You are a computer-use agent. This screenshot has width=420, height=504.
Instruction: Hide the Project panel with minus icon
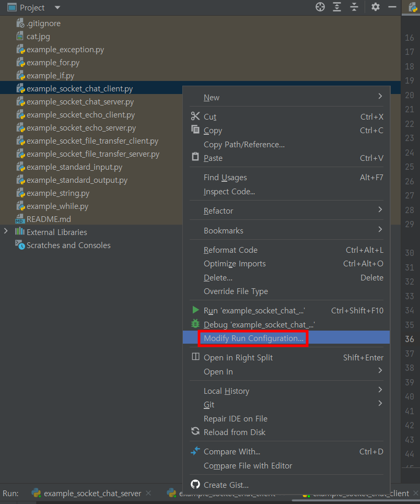392,7
